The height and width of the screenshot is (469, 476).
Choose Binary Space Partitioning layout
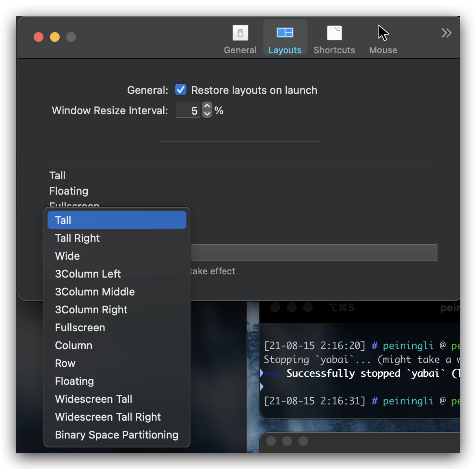point(117,435)
